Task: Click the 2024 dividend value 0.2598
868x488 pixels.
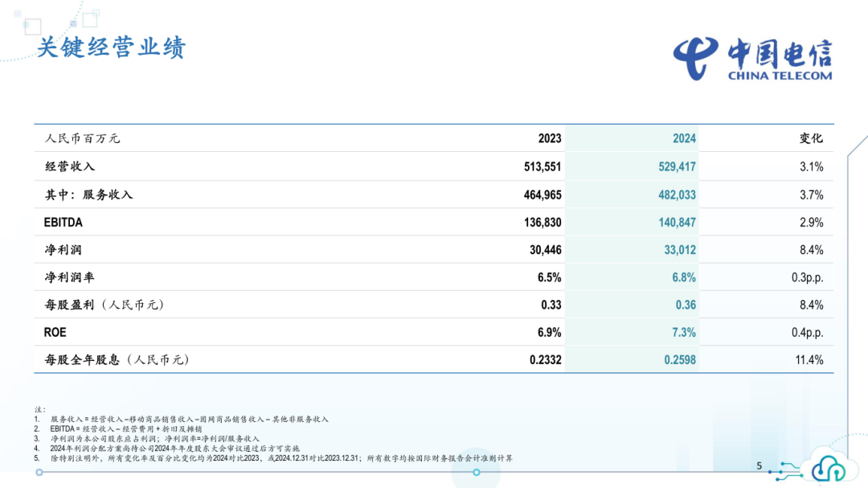Action: tap(680, 360)
